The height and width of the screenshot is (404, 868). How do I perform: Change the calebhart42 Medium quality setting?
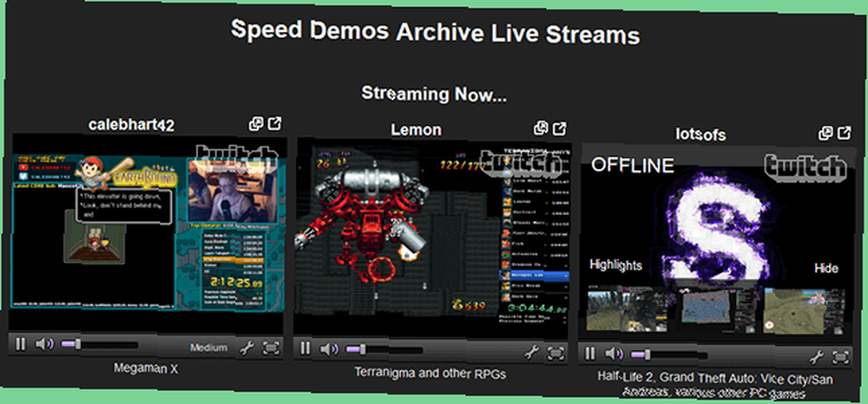coord(208,348)
